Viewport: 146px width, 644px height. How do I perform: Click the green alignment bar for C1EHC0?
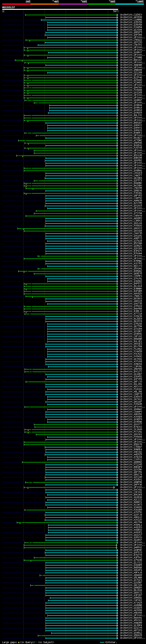point(71,15)
